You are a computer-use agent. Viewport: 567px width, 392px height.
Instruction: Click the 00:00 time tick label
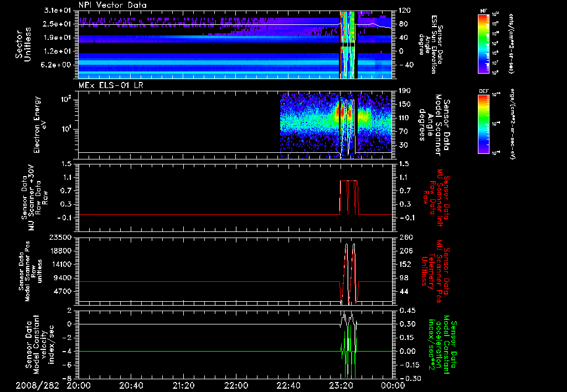(393, 386)
